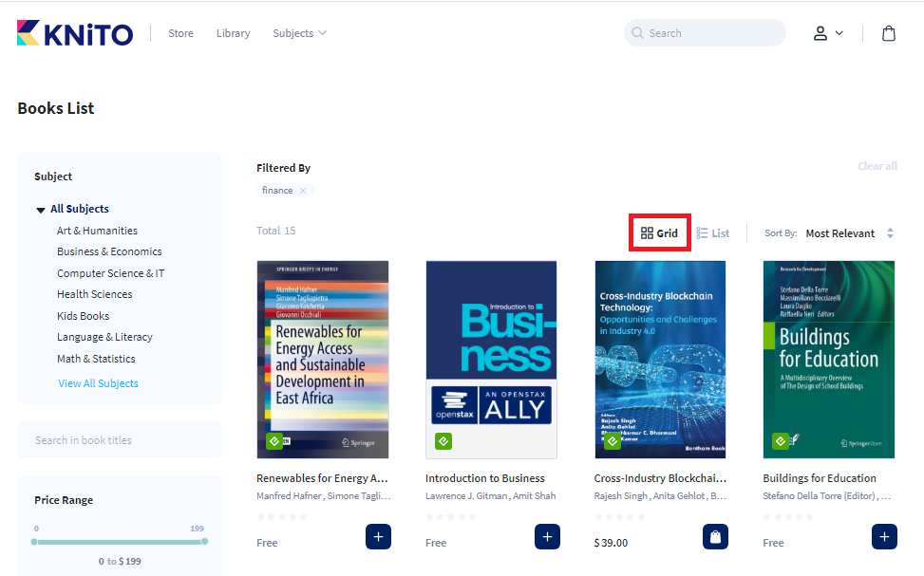Go to the Store page

click(180, 33)
